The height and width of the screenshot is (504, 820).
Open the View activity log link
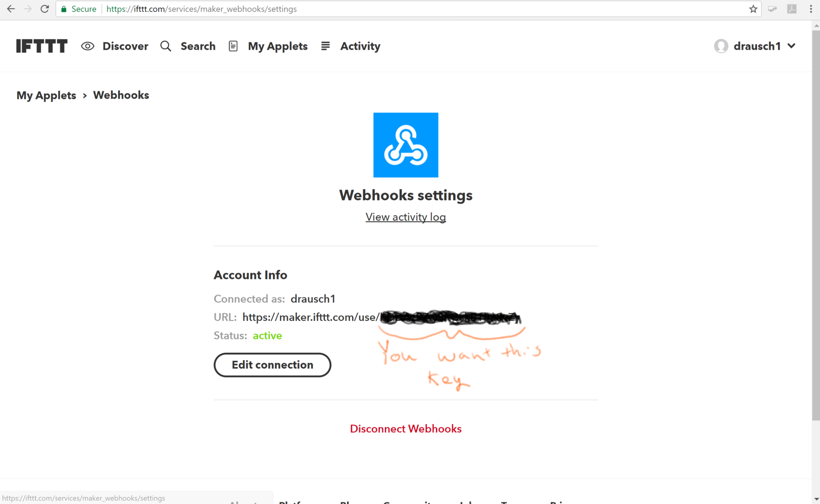pos(406,217)
